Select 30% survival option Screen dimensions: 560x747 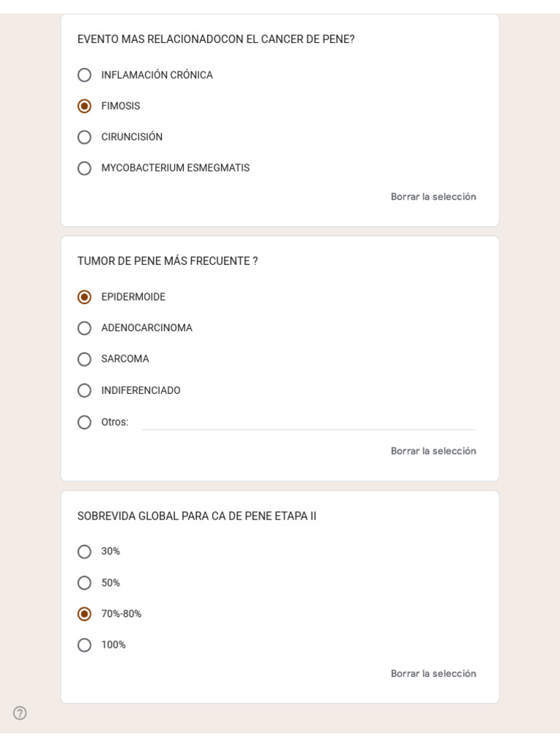tap(85, 551)
